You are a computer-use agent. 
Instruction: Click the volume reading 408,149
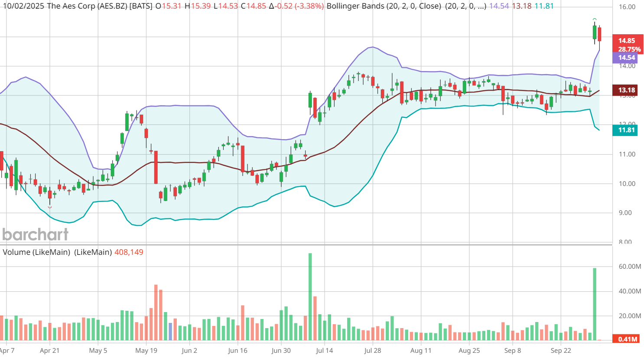click(x=129, y=252)
